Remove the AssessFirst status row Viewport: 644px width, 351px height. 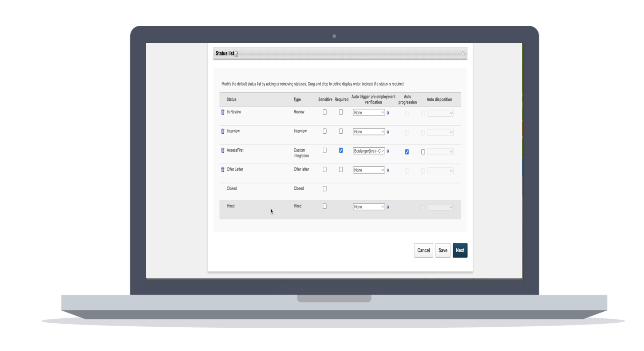(223, 150)
